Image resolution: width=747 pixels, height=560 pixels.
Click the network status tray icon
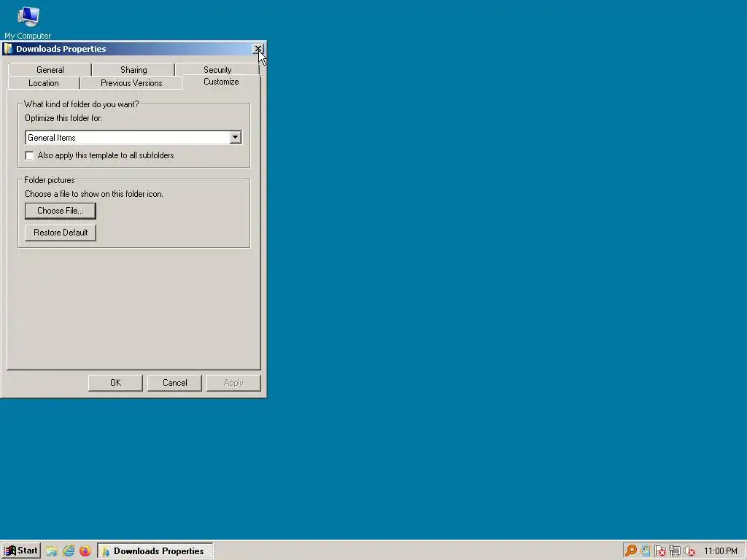coord(675,551)
